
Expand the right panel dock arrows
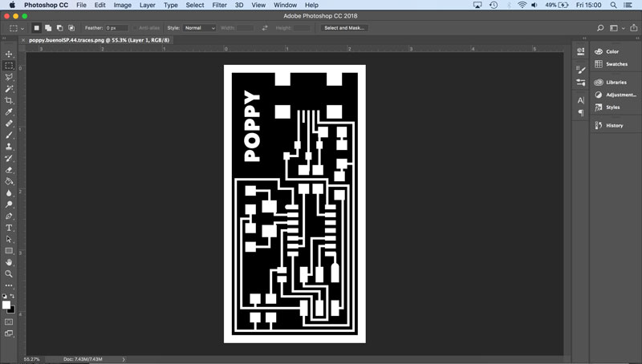pyautogui.click(x=637, y=38)
